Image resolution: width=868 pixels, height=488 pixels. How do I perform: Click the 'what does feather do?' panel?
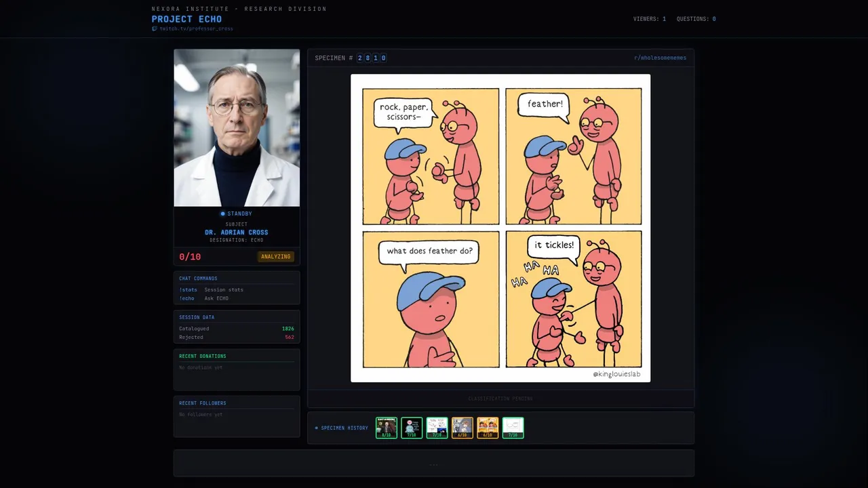431,300
